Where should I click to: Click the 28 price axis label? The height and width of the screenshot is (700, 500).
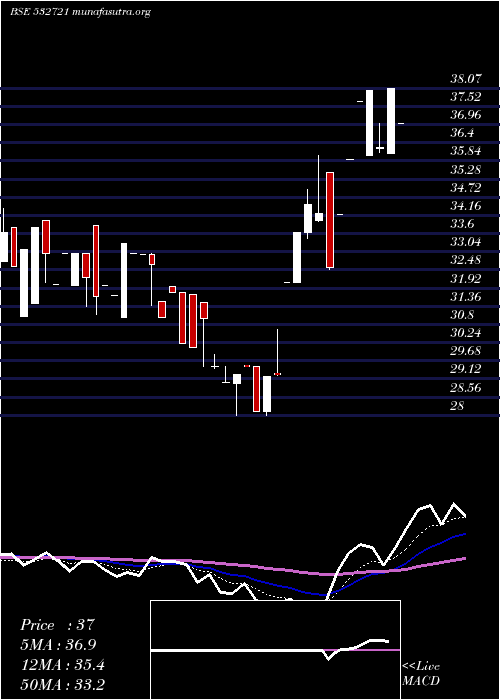[458, 406]
